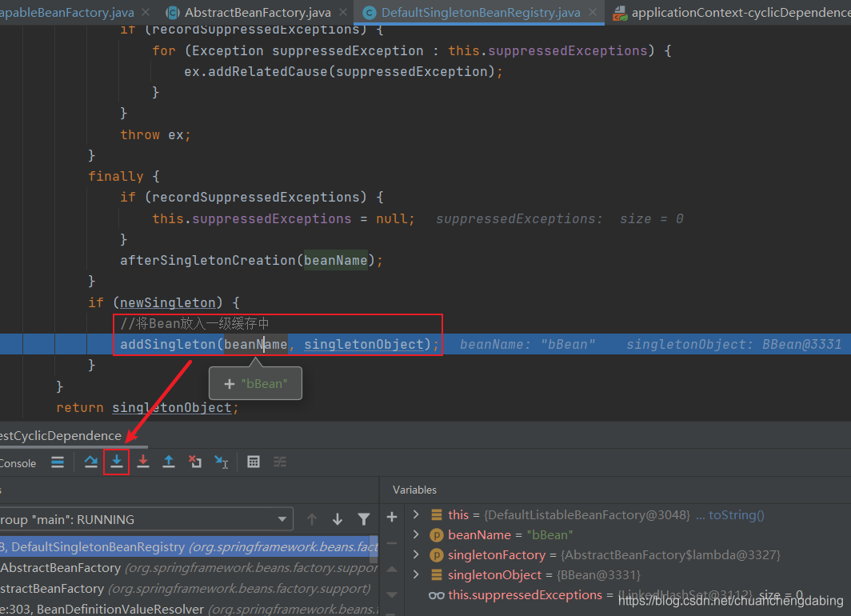This screenshot has height=616, width=851.
Task: Click 'throw ex;' line in editor
Action: click(155, 135)
